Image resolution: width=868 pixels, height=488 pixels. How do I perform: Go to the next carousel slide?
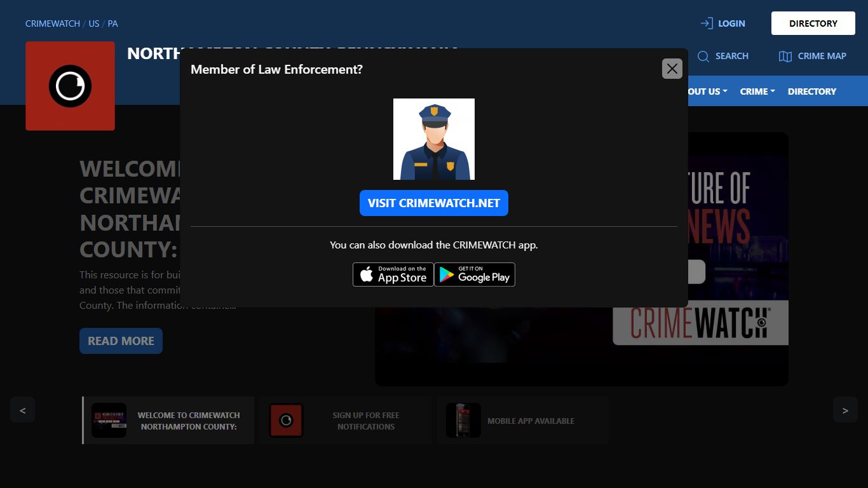pos(845,410)
